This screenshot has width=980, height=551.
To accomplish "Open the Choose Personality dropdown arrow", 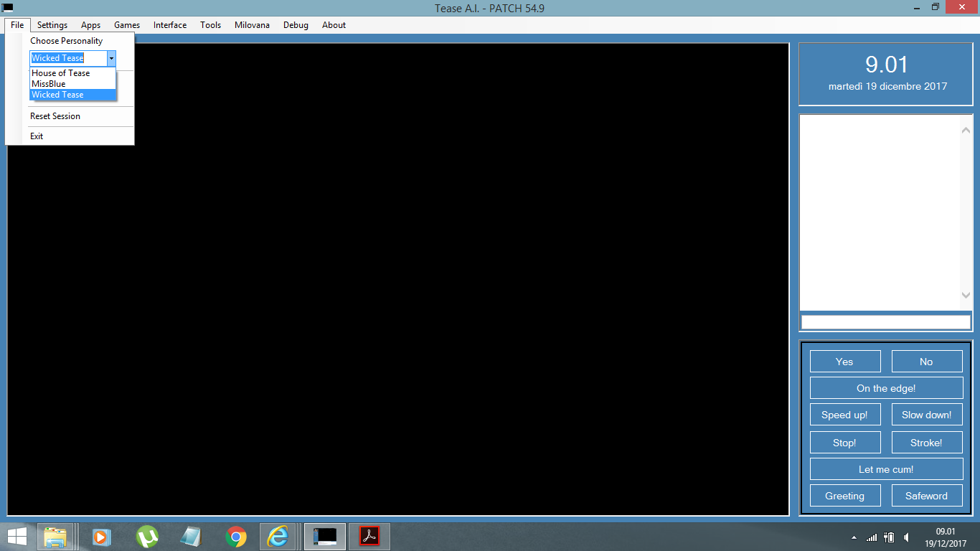I will point(111,58).
